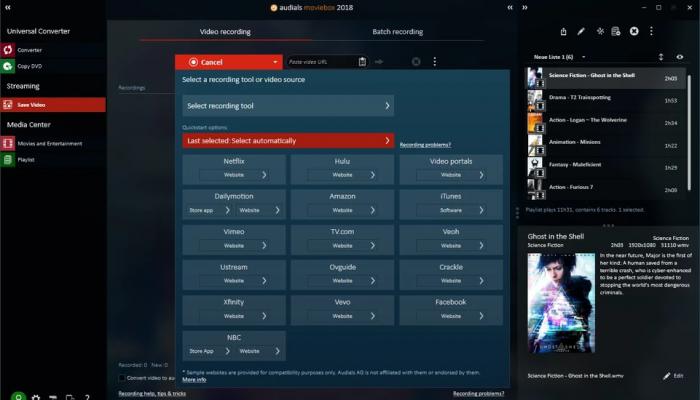Choose Dailymotion Website option

tap(259, 210)
